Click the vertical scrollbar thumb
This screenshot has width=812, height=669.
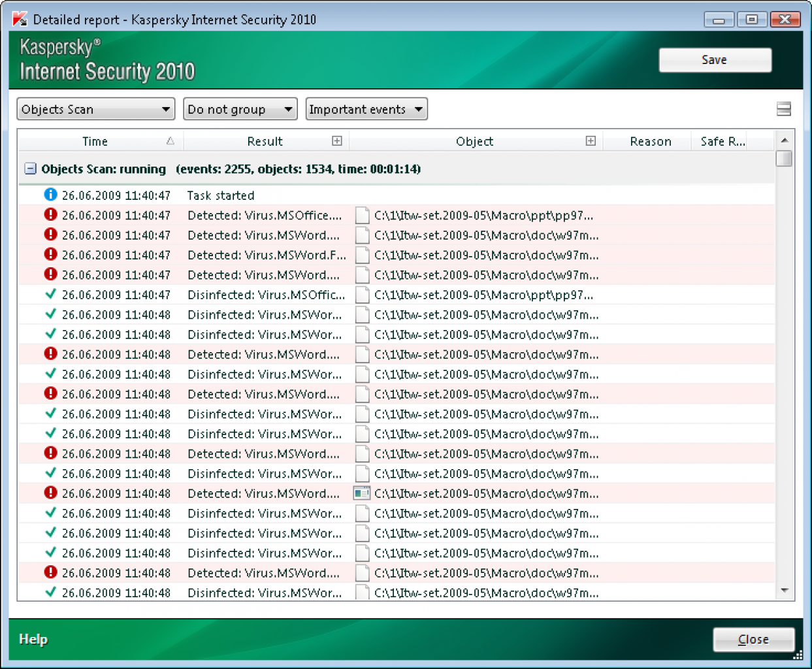(x=785, y=159)
